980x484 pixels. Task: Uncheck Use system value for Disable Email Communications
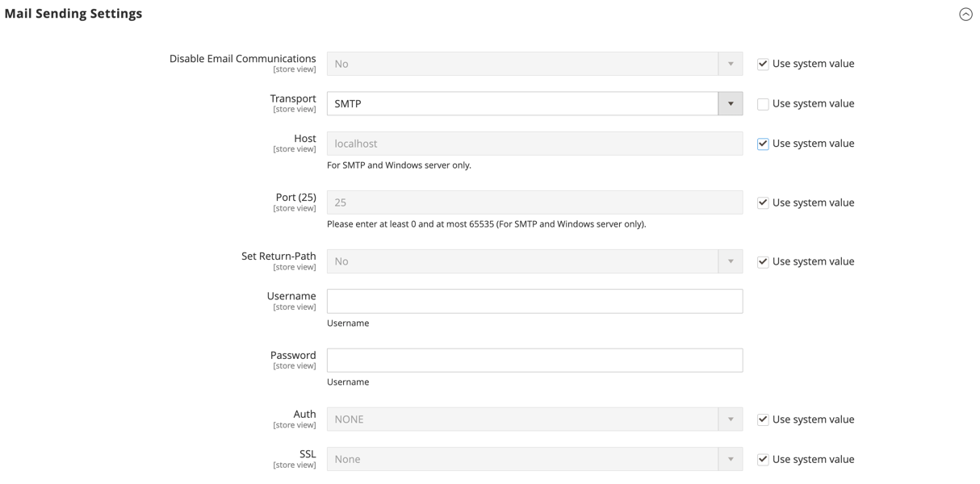763,64
